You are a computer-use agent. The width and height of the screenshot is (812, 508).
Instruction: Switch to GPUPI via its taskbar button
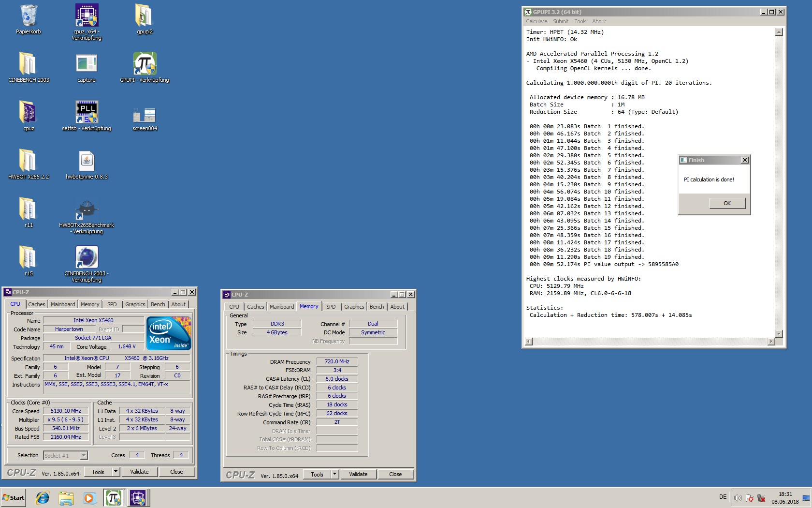[x=113, y=498]
